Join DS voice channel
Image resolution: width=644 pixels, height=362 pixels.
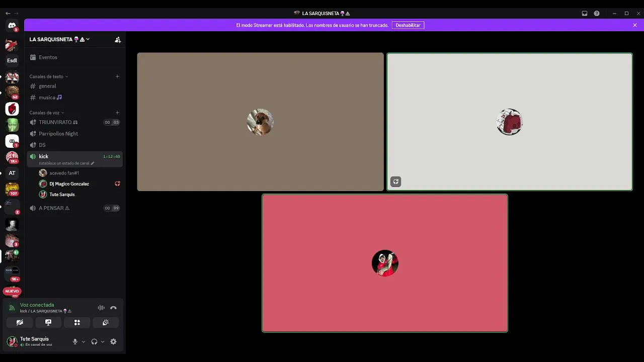[x=74, y=145]
